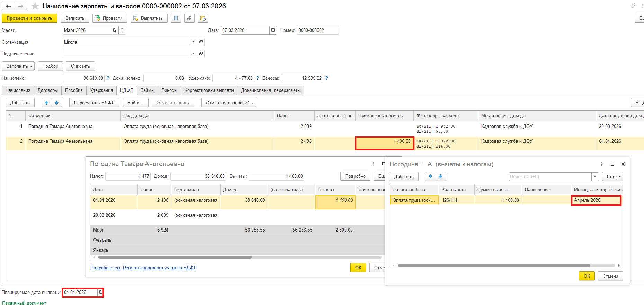
Task: Click Провести и закрыть
Action: click(x=29, y=18)
